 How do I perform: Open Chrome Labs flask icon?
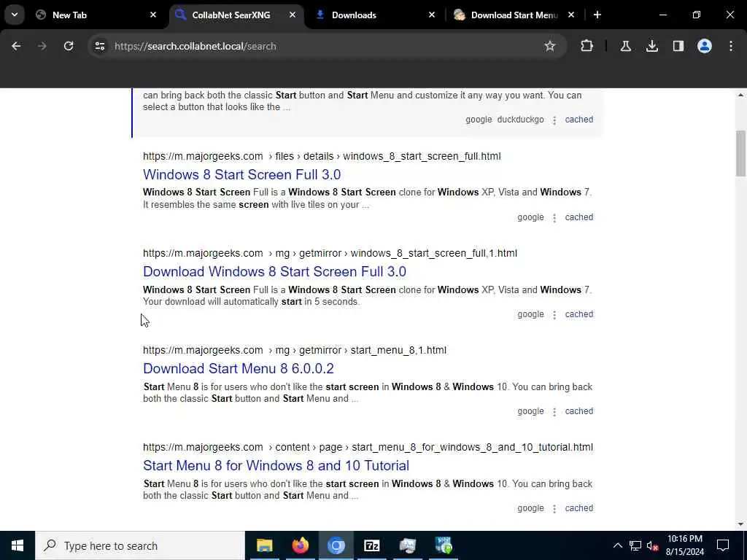coord(625,46)
